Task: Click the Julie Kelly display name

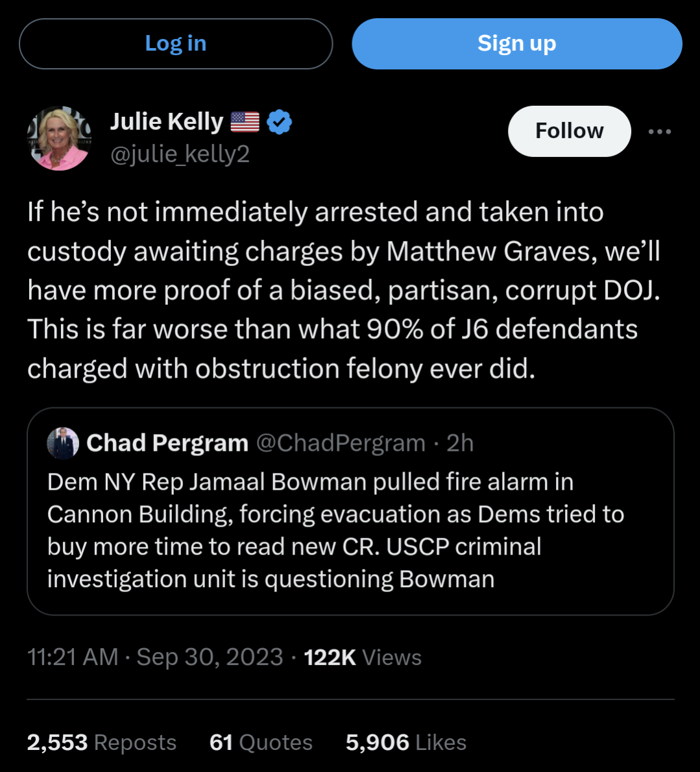Action: (x=167, y=121)
